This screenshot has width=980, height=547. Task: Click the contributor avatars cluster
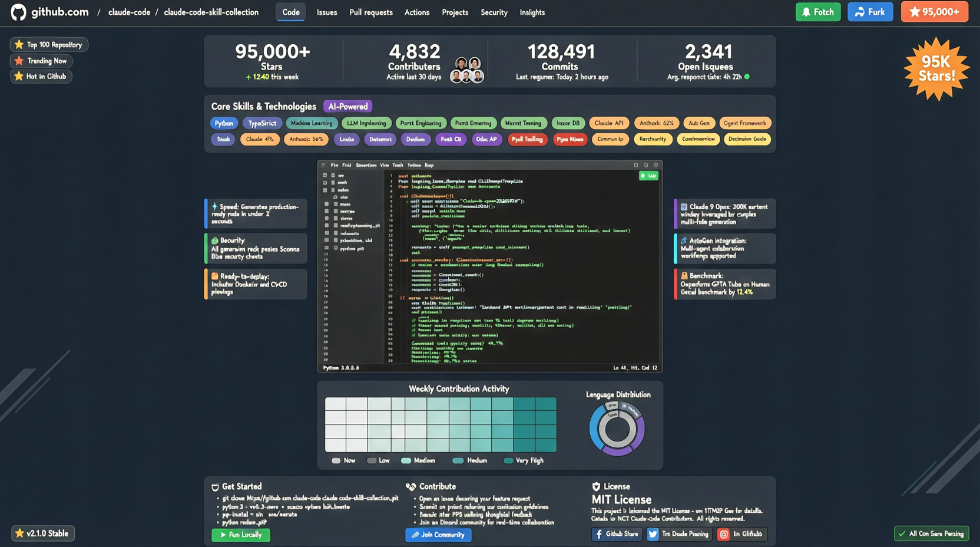467,70
